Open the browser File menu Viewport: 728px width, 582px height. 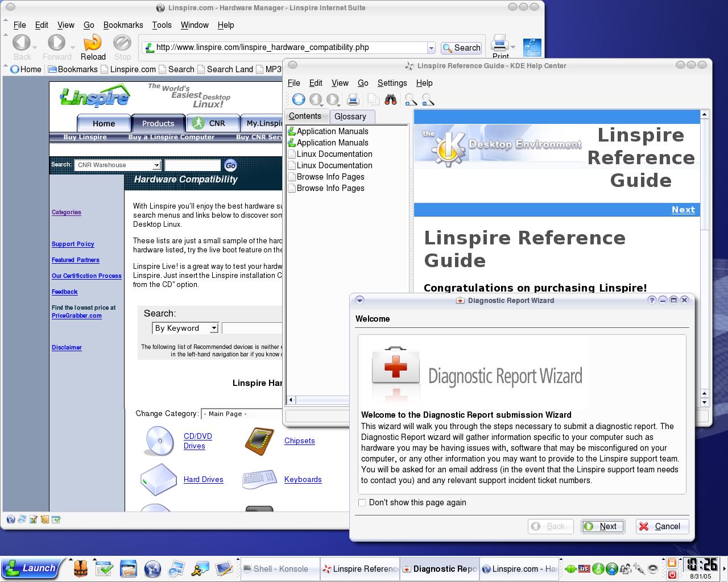coord(20,25)
